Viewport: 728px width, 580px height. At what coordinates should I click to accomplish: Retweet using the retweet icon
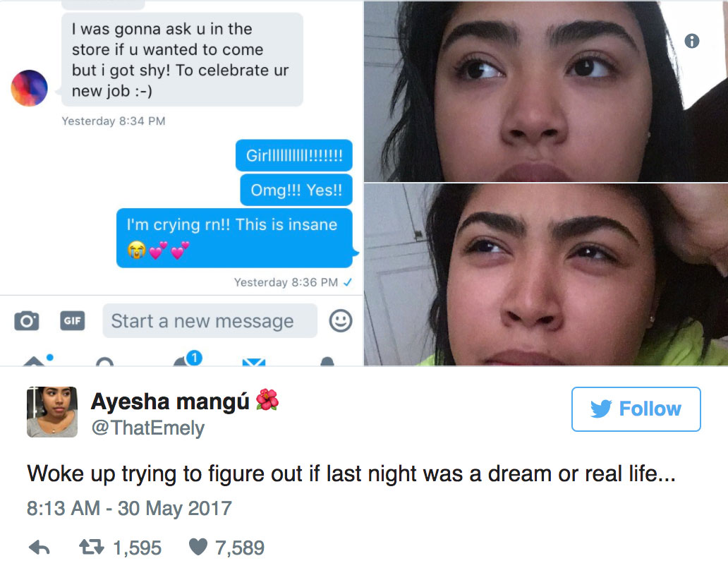(92, 547)
